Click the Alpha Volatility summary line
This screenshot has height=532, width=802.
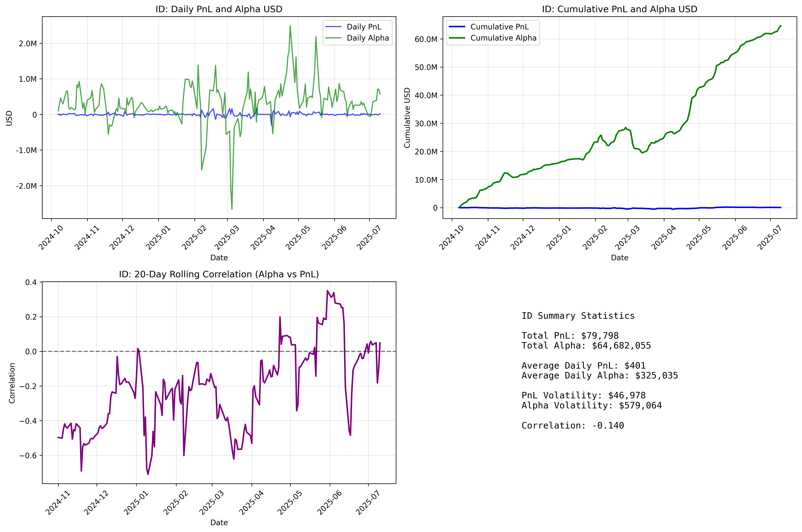[592, 405]
